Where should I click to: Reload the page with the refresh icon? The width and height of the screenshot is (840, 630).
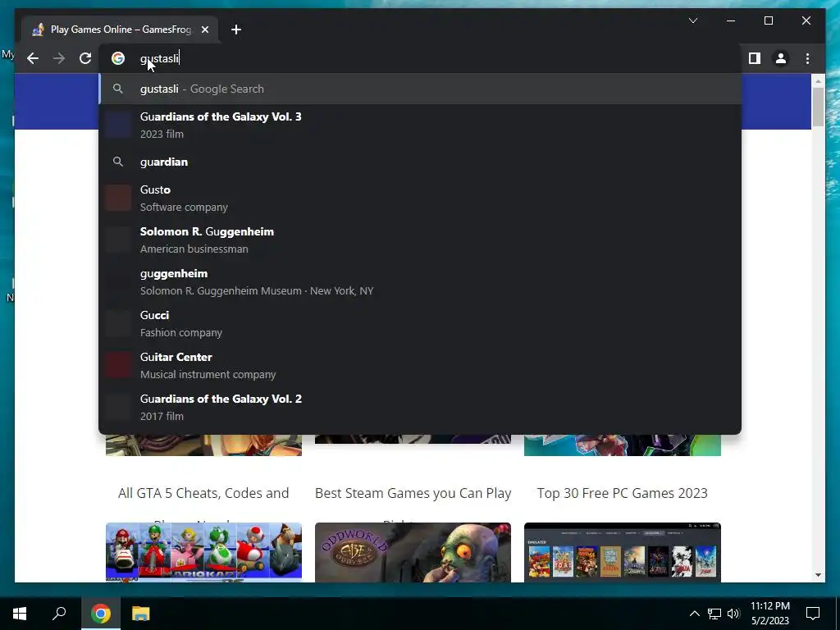(85, 58)
